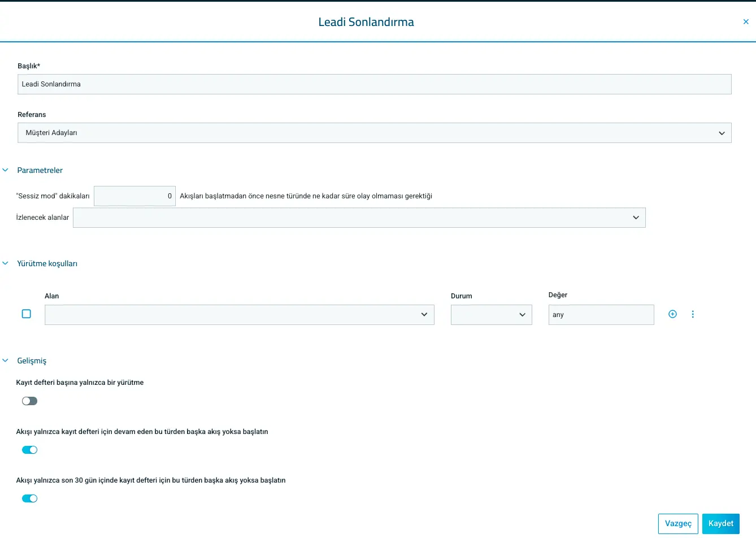Collapse the Parametreler section chevron
The width and height of the screenshot is (756, 538).
tap(6, 170)
